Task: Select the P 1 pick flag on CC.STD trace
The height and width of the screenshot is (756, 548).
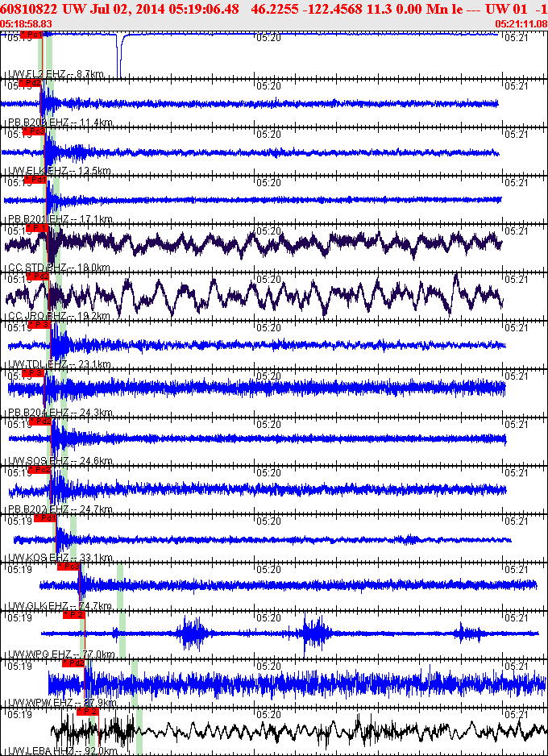Action: click(x=37, y=227)
